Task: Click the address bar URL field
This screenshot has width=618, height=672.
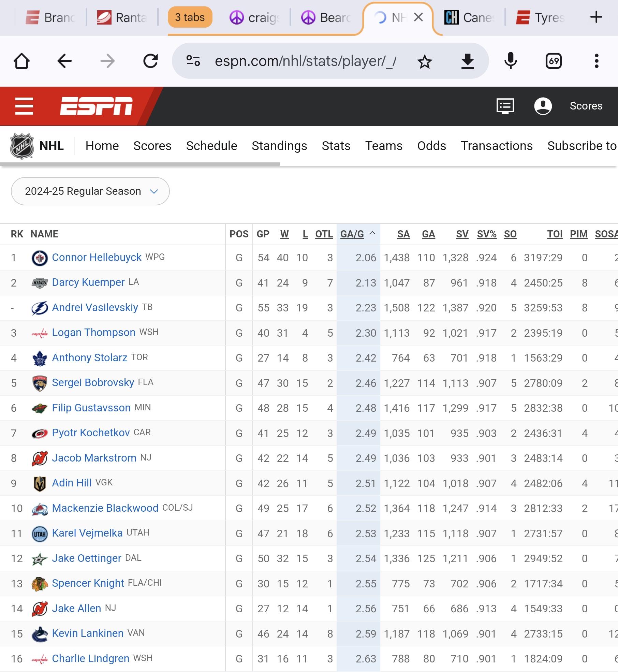Action: pos(305,61)
